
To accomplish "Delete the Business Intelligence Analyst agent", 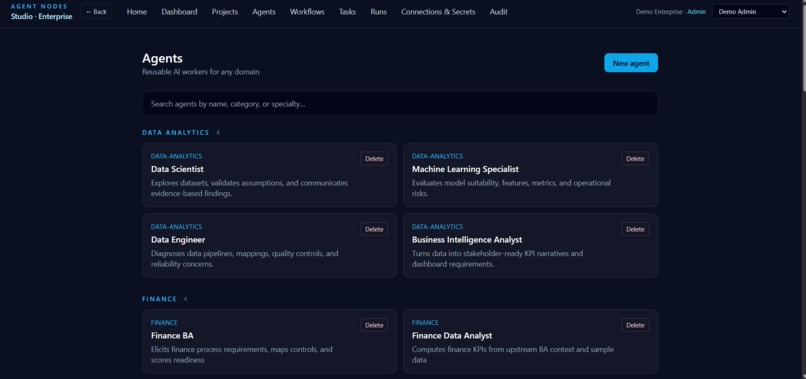I will point(635,229).
